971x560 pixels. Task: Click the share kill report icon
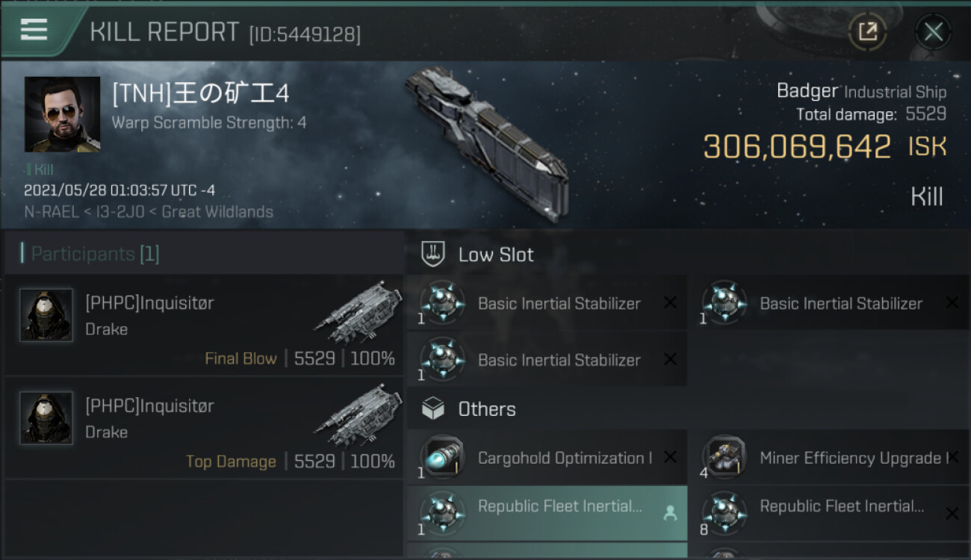click(x=867, y=31)
